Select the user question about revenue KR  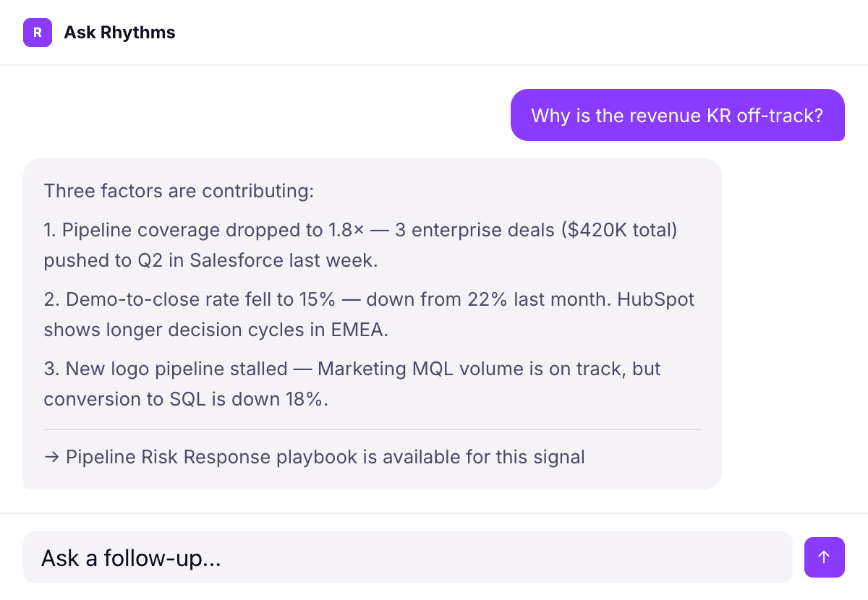pos(677,115)
